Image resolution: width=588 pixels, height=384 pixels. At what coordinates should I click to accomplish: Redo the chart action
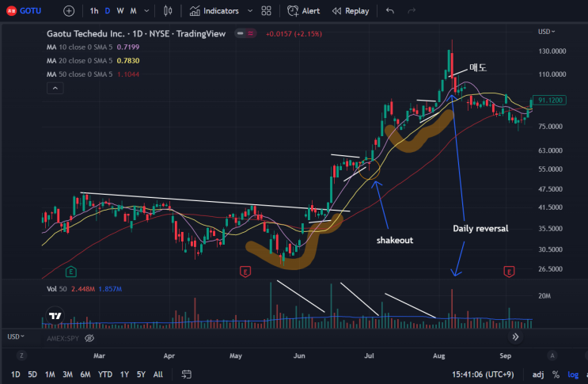pyautogui.click(x=412, y=11)
